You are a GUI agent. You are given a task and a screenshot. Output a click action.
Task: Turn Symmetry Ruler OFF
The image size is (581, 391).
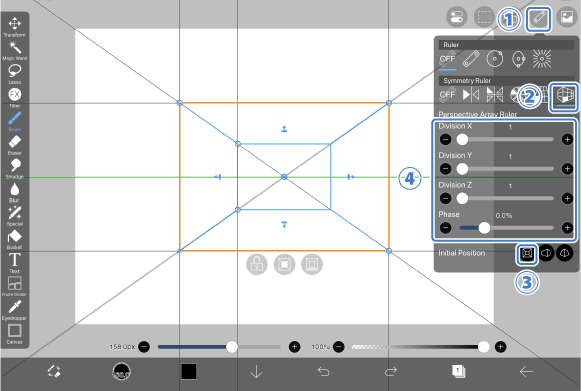click(448, 95)
